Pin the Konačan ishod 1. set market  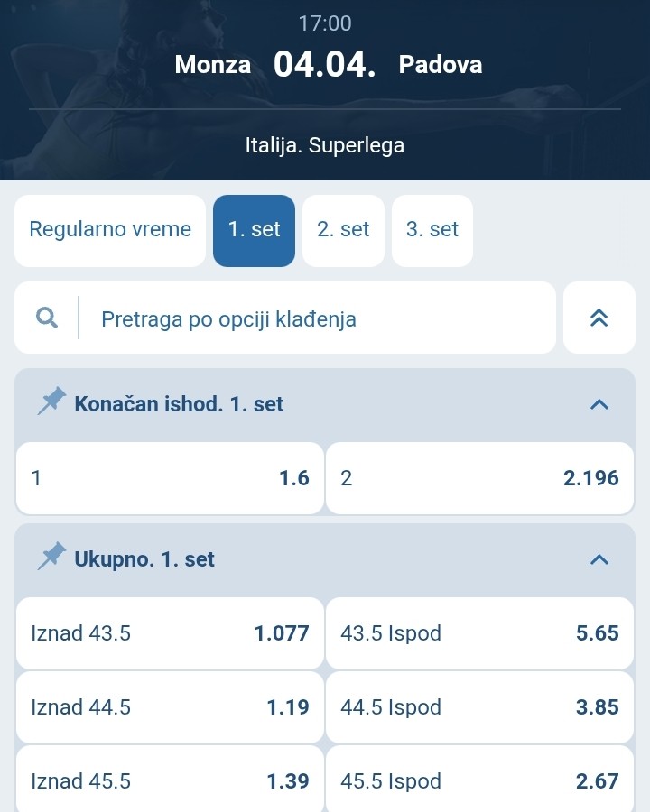tap(52, 402)
